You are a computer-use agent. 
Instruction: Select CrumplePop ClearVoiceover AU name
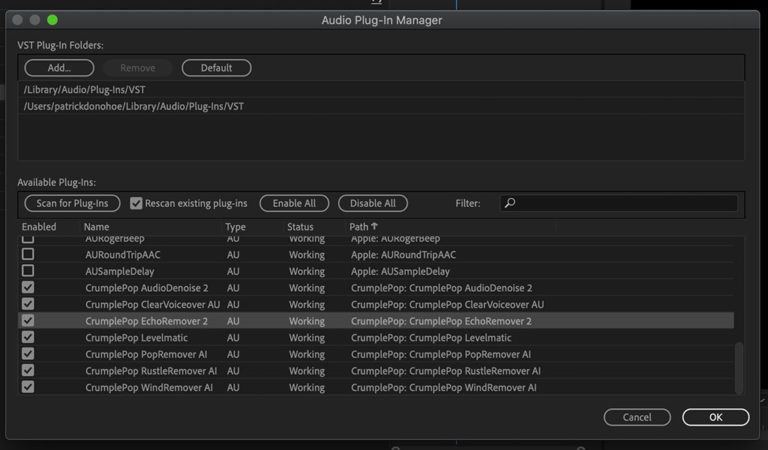tap(152, 305)
